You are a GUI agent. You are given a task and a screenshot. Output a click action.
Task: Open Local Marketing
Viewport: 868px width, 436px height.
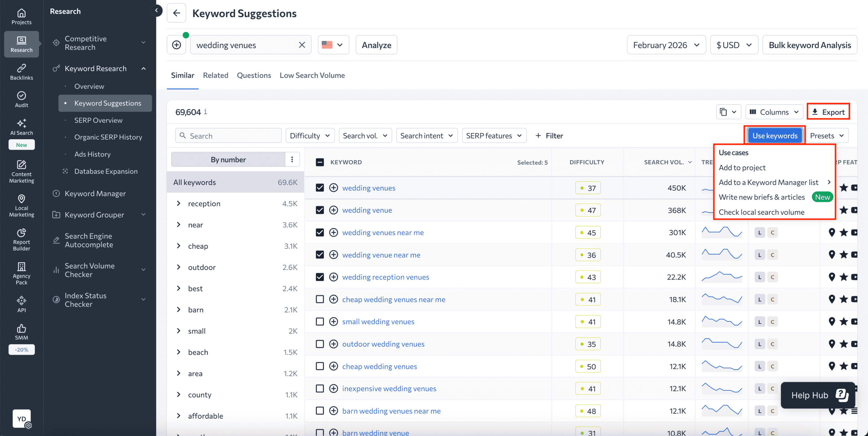(x=21, y=205)
